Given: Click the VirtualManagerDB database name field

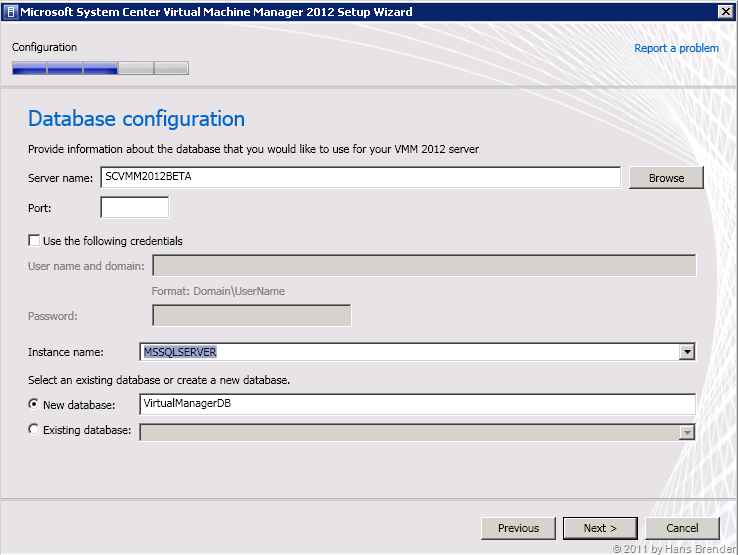Looking at the screenshot, I should tap(417, 404).
